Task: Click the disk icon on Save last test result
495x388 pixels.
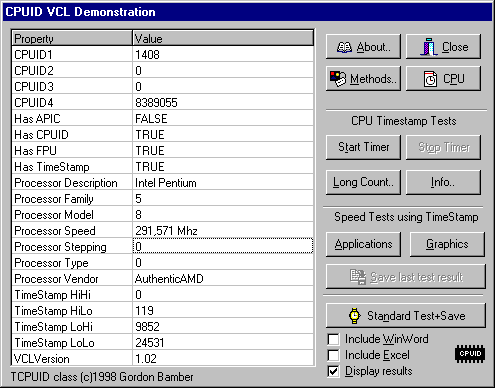Action: click(358, 277)
